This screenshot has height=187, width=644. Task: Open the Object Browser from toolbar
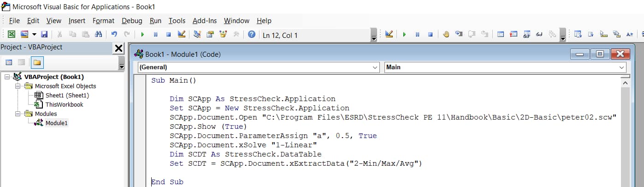(x=224, y=34)
